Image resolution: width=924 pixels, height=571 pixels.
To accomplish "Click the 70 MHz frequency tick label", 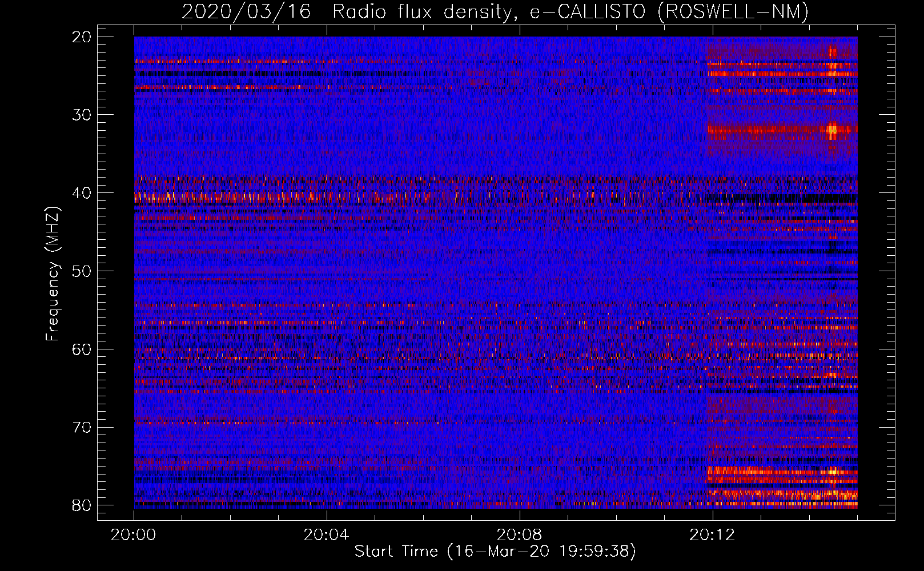I will (82, 428).
